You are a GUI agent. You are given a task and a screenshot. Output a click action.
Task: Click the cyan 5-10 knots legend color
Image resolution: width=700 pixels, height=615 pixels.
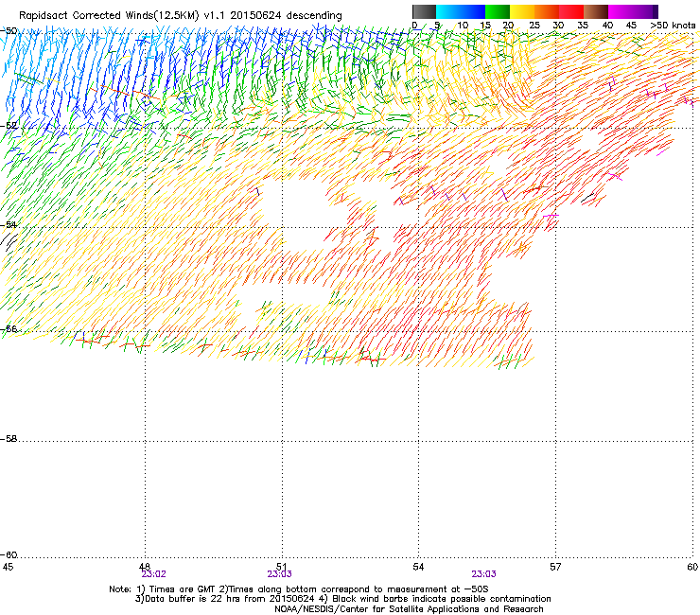pos(448,11)
